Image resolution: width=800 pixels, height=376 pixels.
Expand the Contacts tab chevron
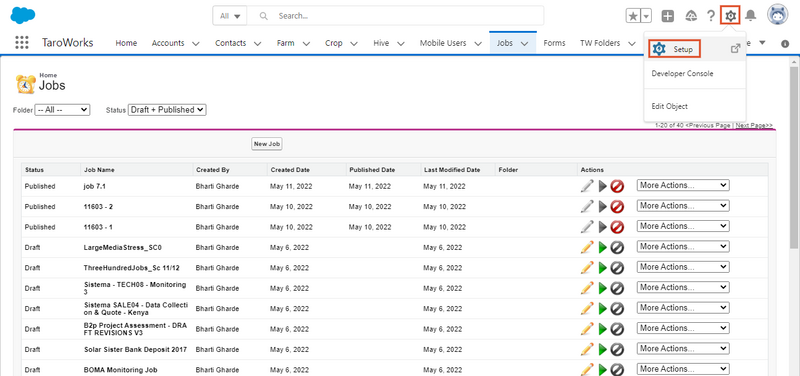(x=258, y=44)
